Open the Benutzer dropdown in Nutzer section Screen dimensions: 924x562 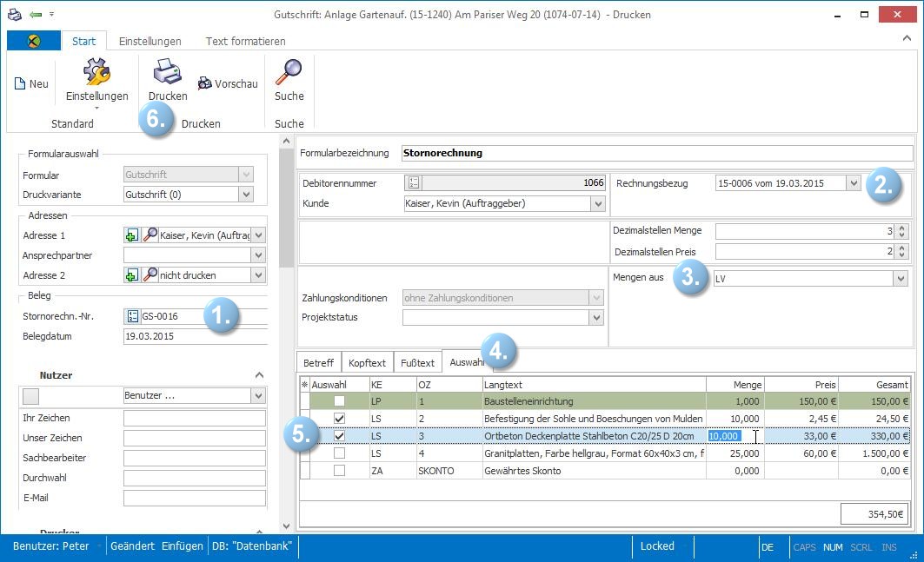point(258,395)
